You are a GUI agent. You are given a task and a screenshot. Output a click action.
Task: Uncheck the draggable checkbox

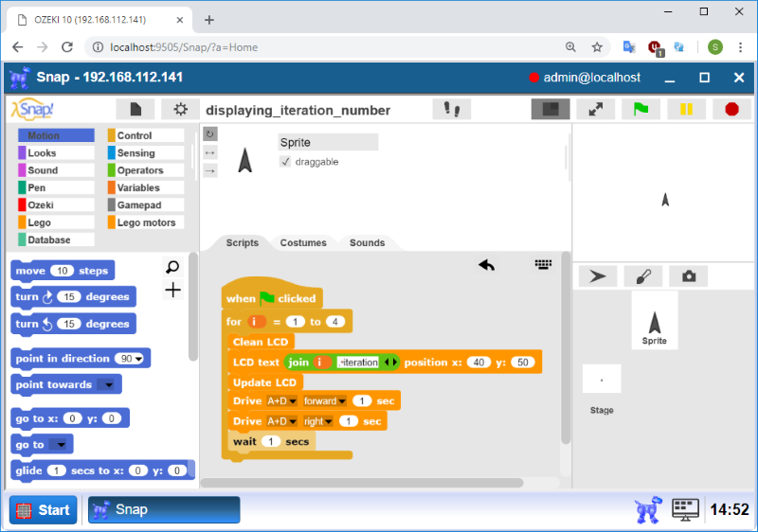(x=285, y=162)
